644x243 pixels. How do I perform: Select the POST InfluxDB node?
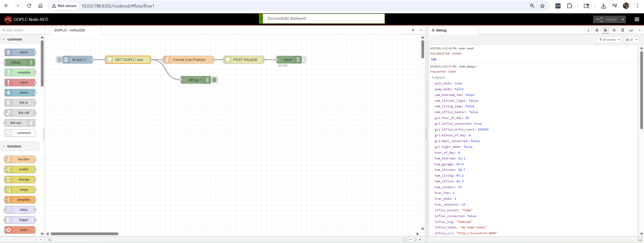click(x=244, y=60)
